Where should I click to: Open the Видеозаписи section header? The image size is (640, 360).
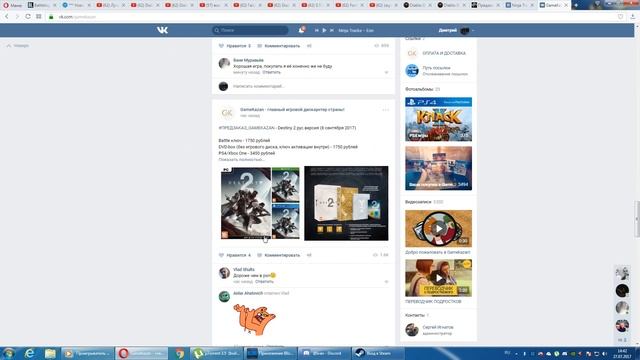[x=418, y=202]
